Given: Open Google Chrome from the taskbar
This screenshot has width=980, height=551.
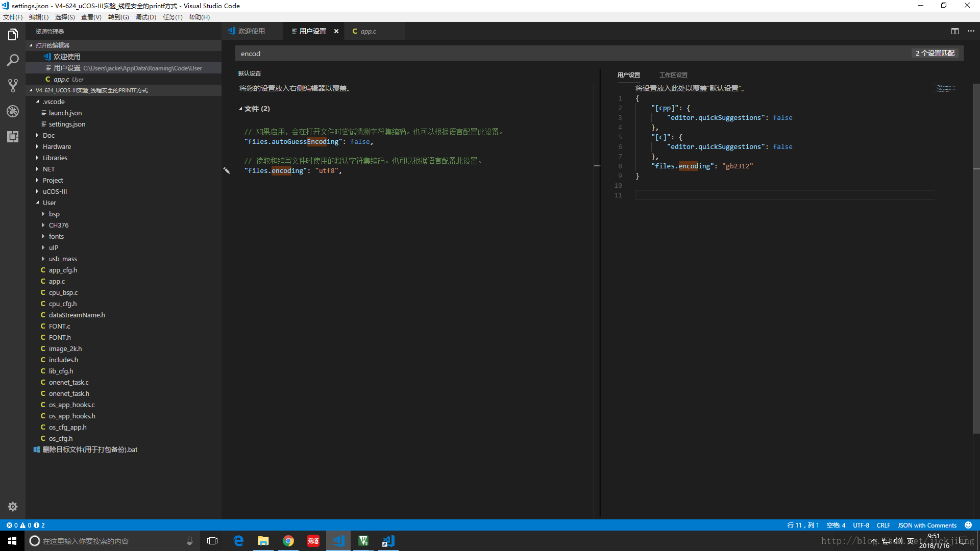Looking at the screenshot, I should coord(288,541).
